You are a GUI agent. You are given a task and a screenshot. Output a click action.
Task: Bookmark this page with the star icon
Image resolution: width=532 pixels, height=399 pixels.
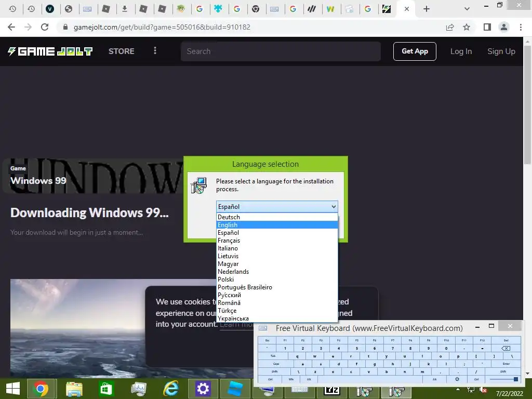467,27
